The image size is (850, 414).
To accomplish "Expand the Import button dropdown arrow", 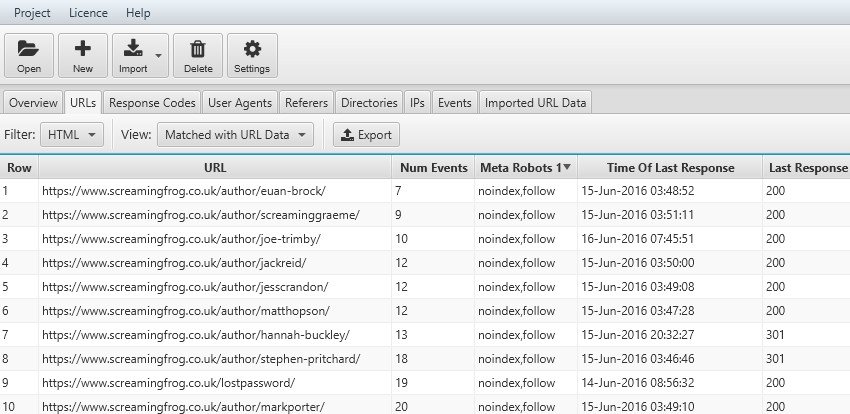I will 158,55.
